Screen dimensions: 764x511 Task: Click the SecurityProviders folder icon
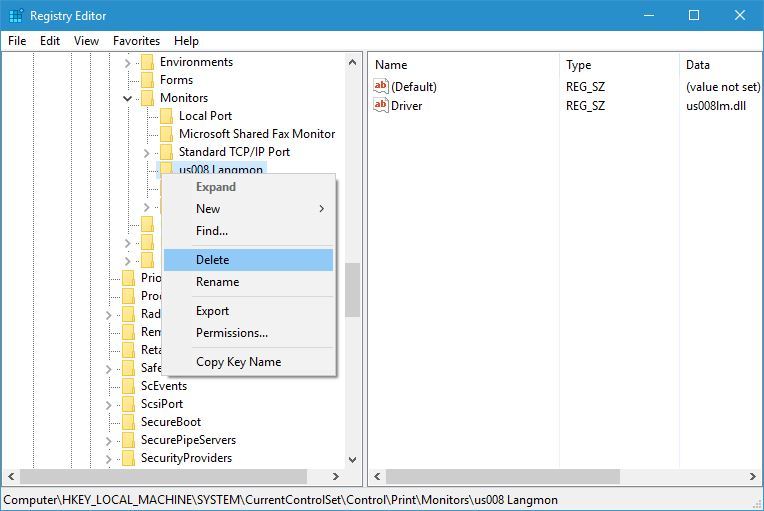[x=128, y=458]
